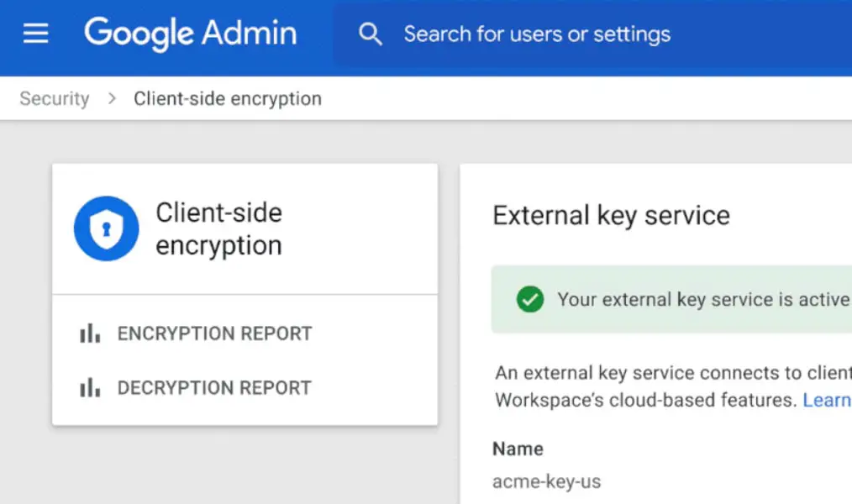
Task: Click the Google Admin logo
Action: [x=190, y=34]
